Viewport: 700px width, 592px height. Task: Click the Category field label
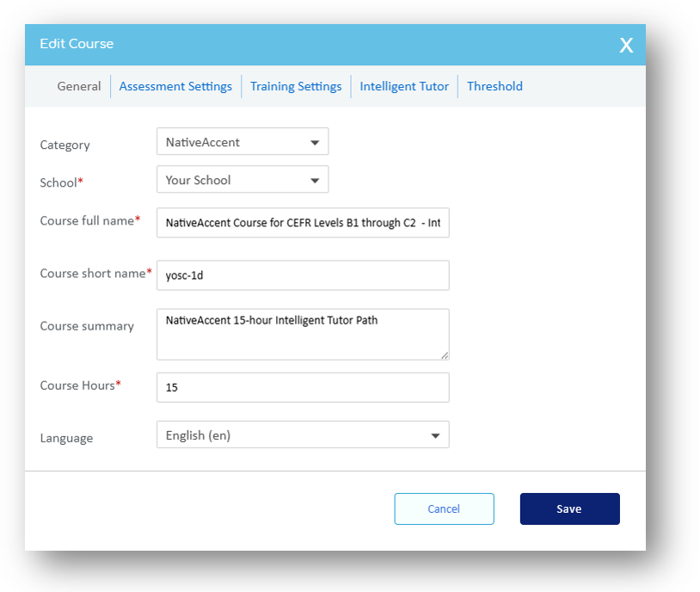(64, 145)
